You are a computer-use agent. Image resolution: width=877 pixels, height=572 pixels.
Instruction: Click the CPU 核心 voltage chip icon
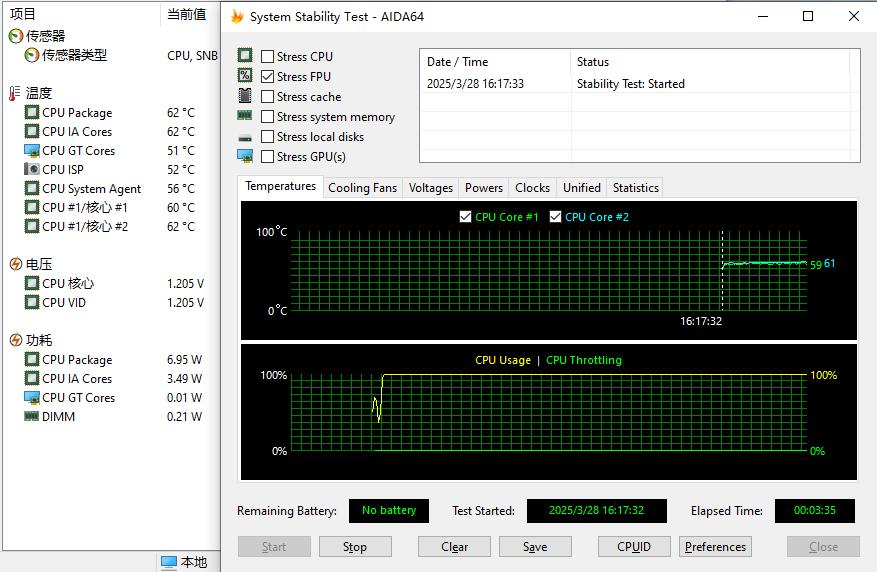click(x=32, y=283)
